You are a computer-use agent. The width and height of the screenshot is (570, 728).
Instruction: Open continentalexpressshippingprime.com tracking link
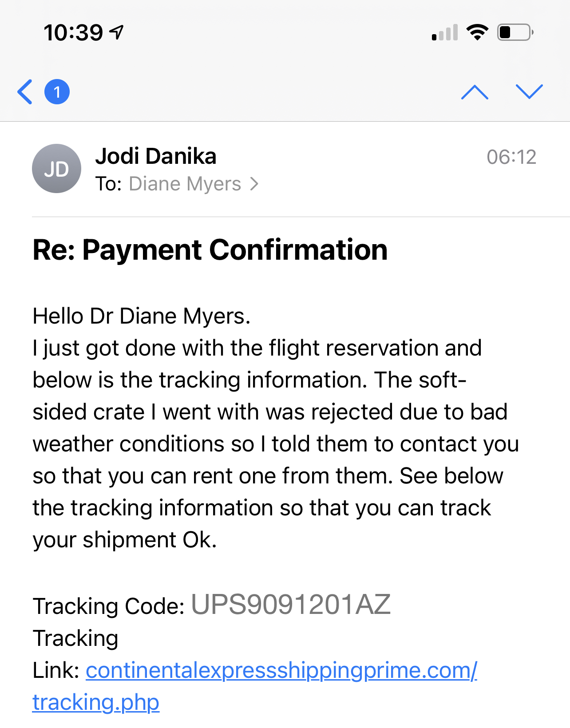click(x=281, y=670)
